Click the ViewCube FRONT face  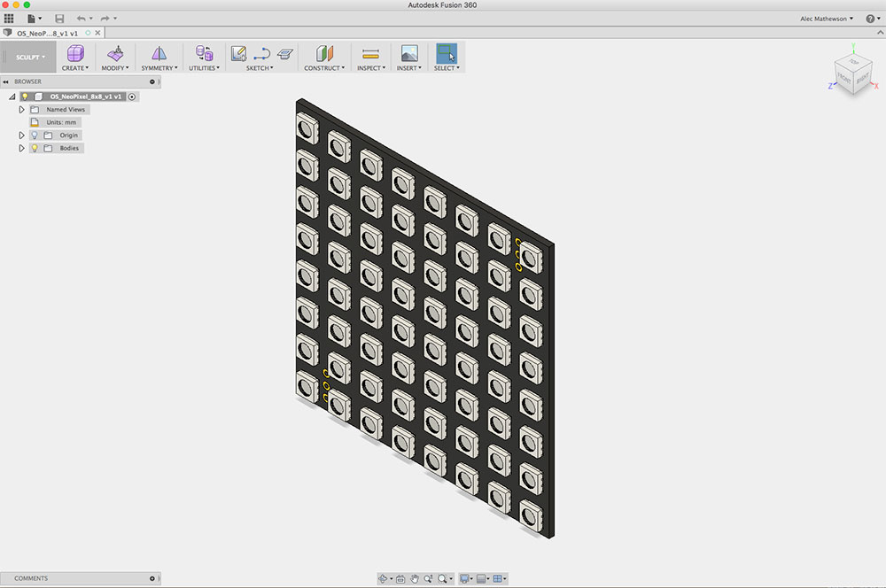844,78
